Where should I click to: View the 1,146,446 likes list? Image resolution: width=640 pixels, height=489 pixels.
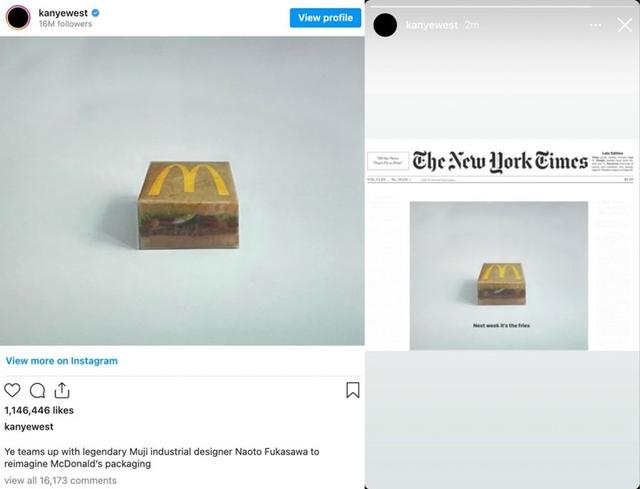tap(40, 411)
